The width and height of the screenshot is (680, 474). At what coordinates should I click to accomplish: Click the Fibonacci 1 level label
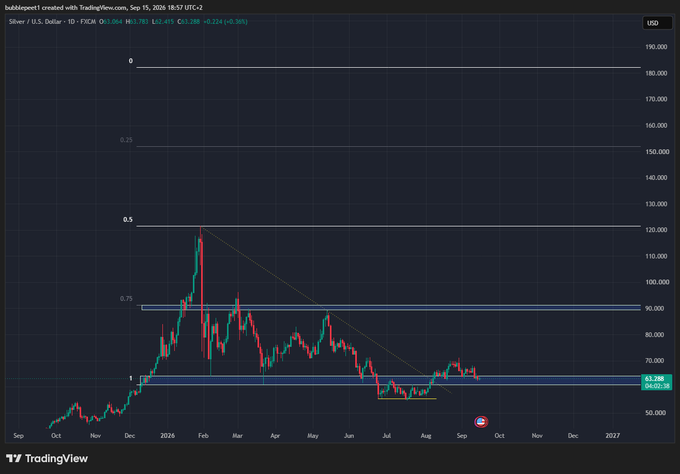[x=131, y=379]
